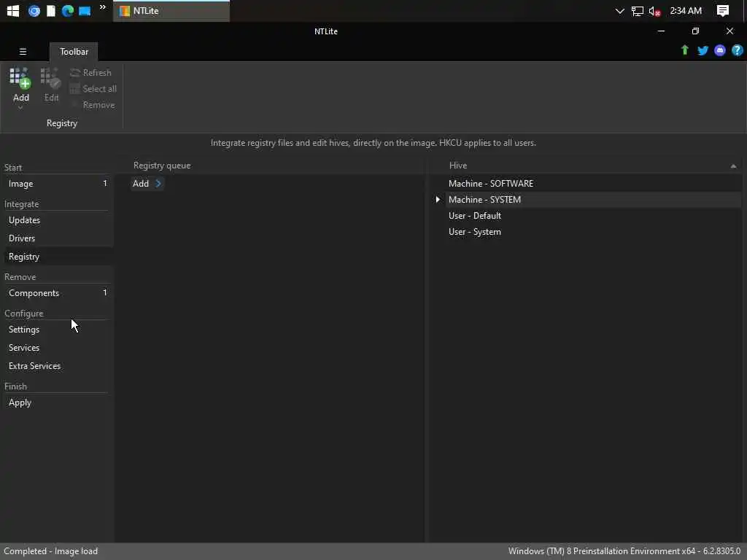Open the Services page in sidebar
The height and width of the screenshot is (560, 747).
pos(57,348)
